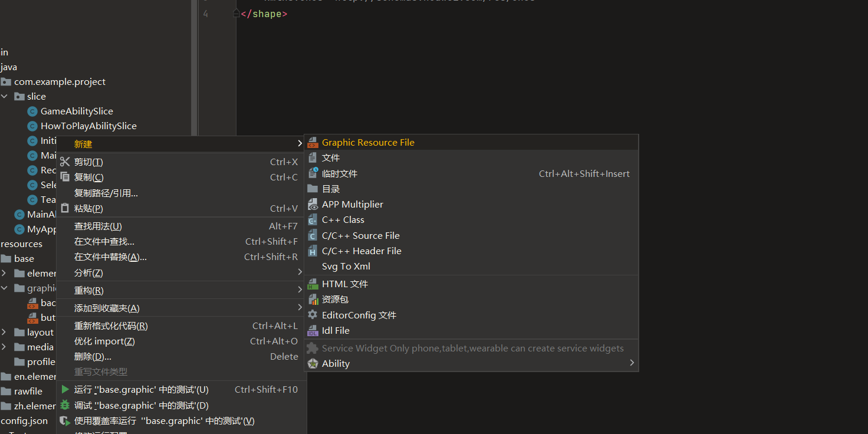The image size is (868, 434).
Task: Select the resources node in tree
Action: (x=22, y=244)
